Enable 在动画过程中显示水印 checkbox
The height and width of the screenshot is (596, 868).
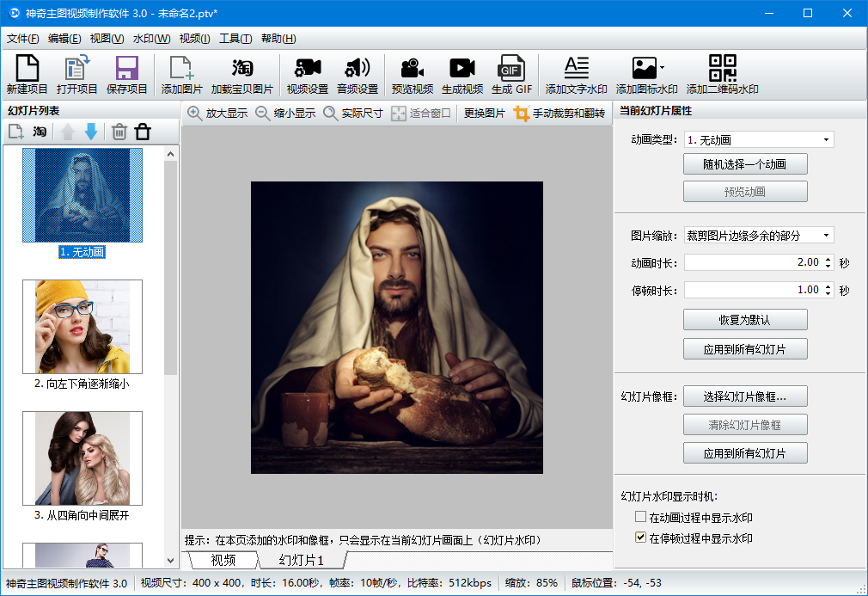(x=640, y=516)
